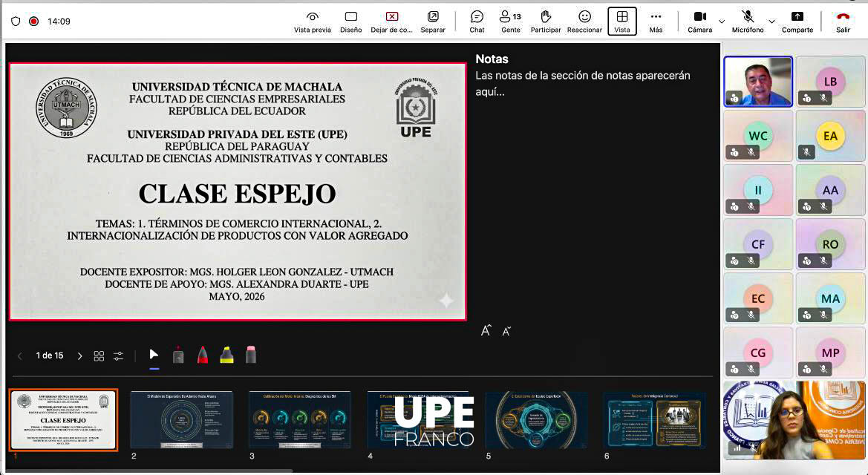Raise hand with Participar
The image size is (868, 475).
click(x=546, y=22)
